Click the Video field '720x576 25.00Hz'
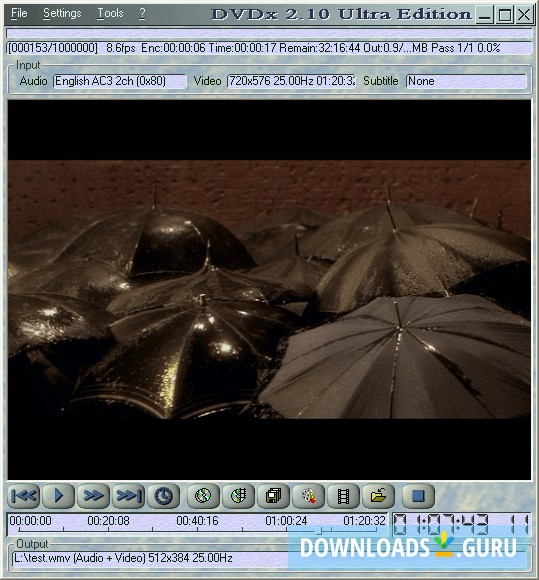Image resolution: width=539 pixels, height=580 pixels. click(x=292, y=81)
